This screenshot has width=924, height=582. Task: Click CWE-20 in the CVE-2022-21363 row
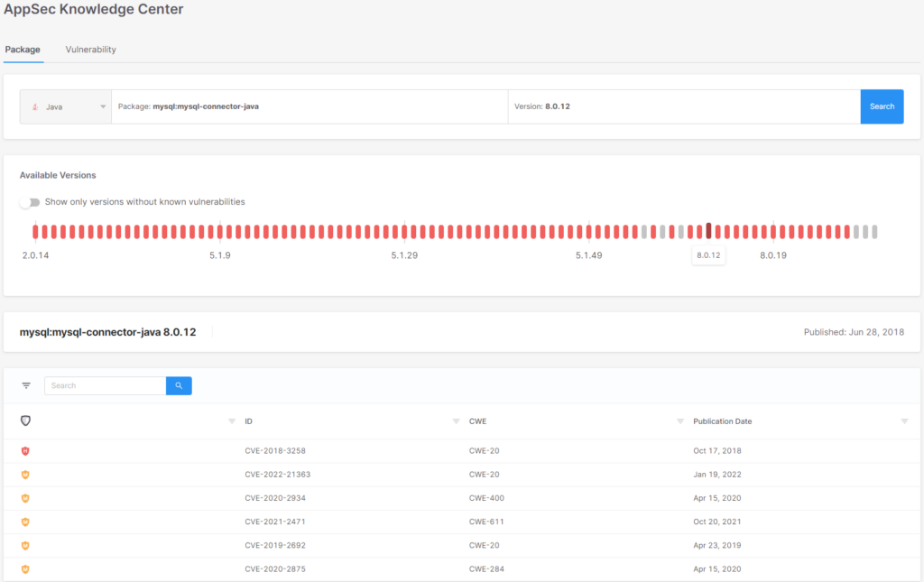484,475
